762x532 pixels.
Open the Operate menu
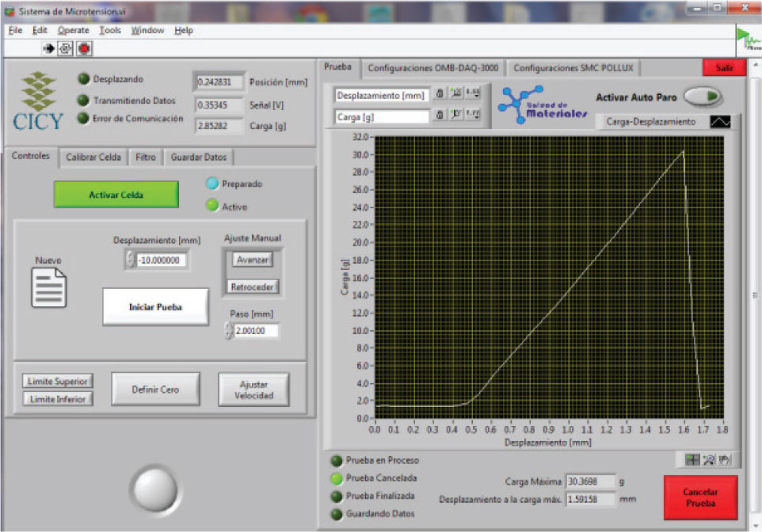tap(74, 30)
